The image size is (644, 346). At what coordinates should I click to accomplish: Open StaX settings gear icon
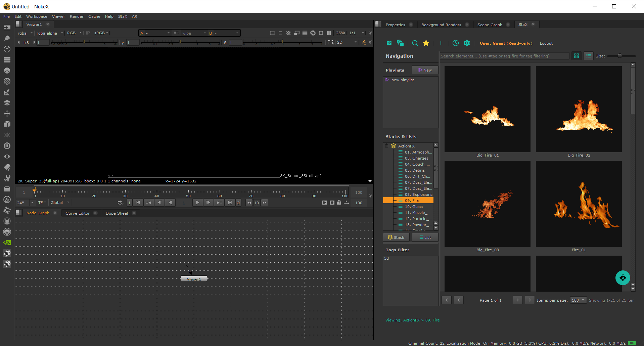coord(467,43)
